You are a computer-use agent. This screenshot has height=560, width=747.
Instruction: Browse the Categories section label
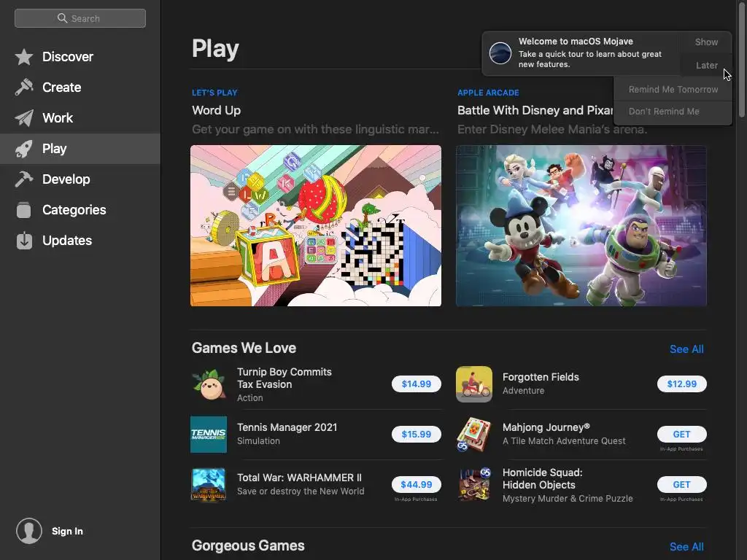[74, 210]
